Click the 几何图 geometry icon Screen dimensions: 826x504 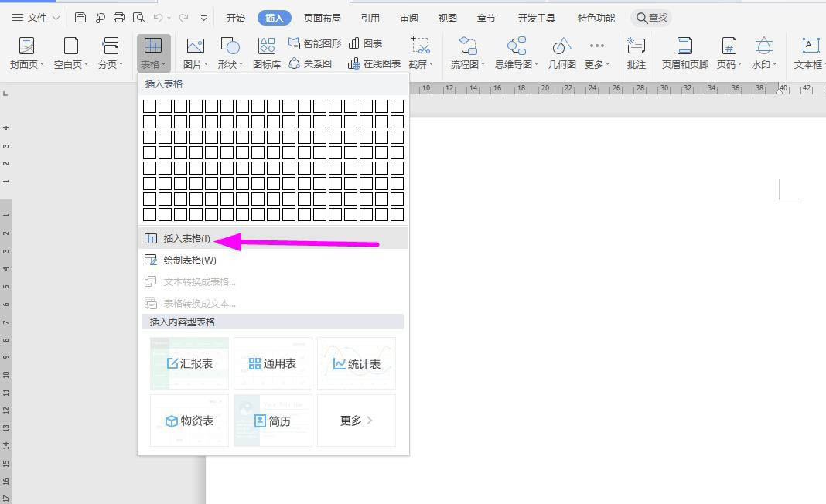click(x=561, y=53)
